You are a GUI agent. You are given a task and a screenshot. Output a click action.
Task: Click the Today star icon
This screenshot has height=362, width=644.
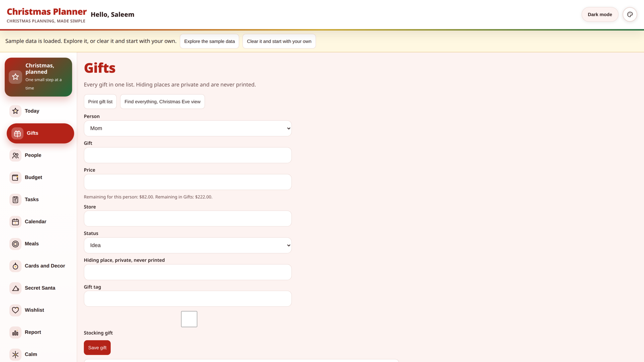[15, 111]
